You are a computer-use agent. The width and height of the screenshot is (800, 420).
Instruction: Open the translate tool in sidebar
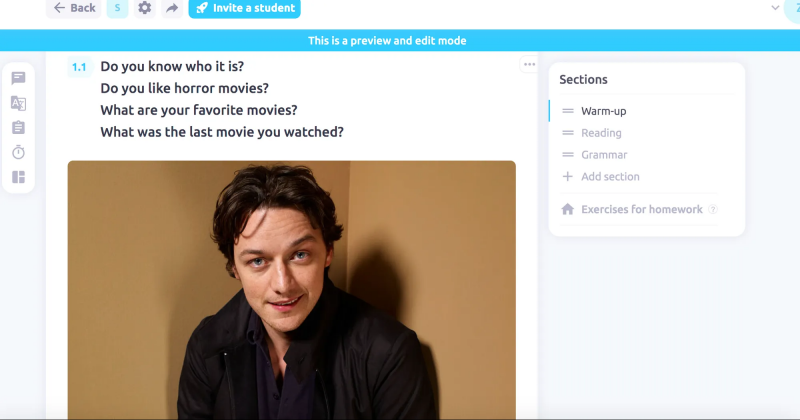(x=18, y=103)
